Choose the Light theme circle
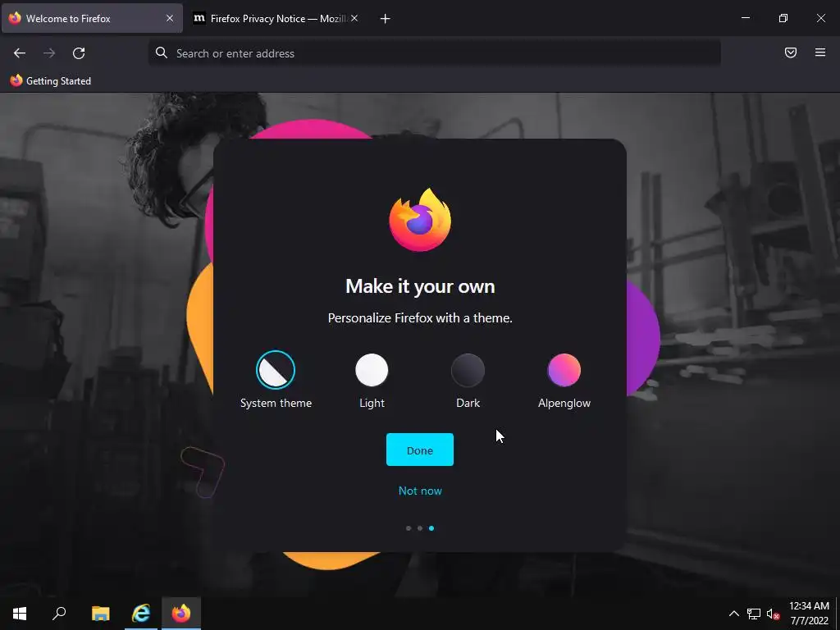The image size is (840, 630). pos(372,370)
